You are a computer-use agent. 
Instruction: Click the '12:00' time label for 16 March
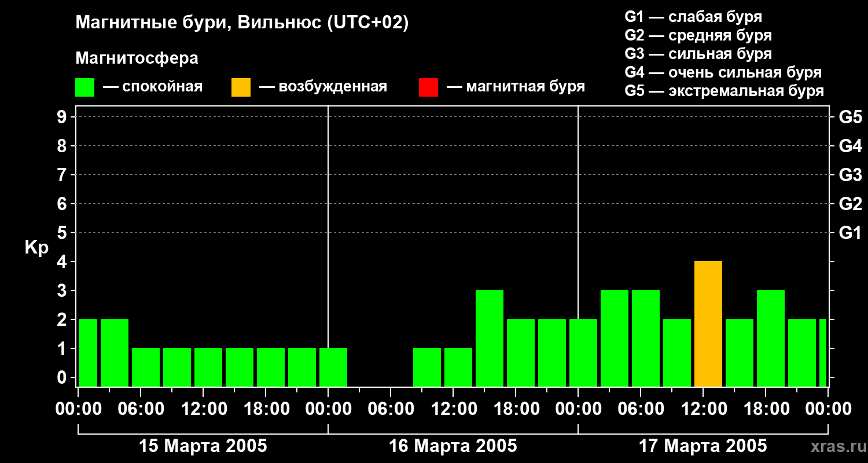454,409
